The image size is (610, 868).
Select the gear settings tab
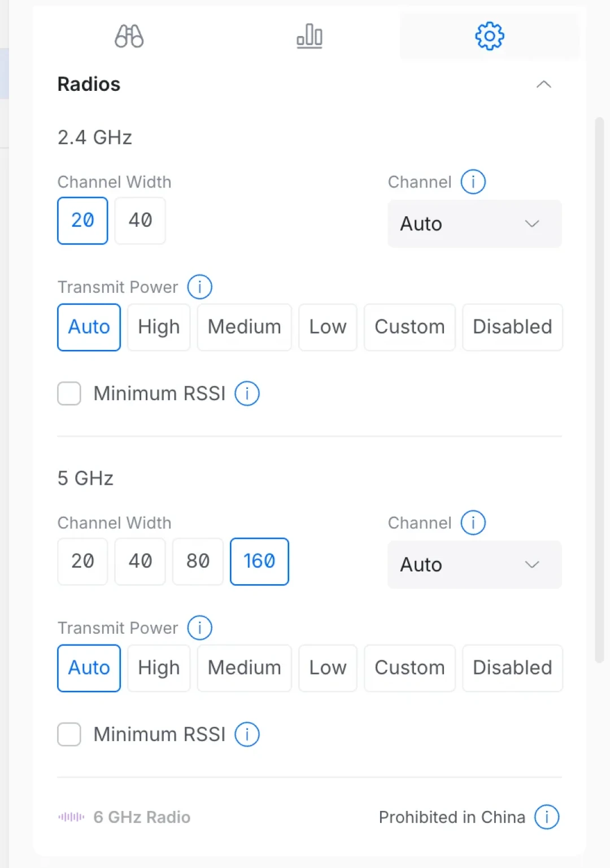pos(490,37)
